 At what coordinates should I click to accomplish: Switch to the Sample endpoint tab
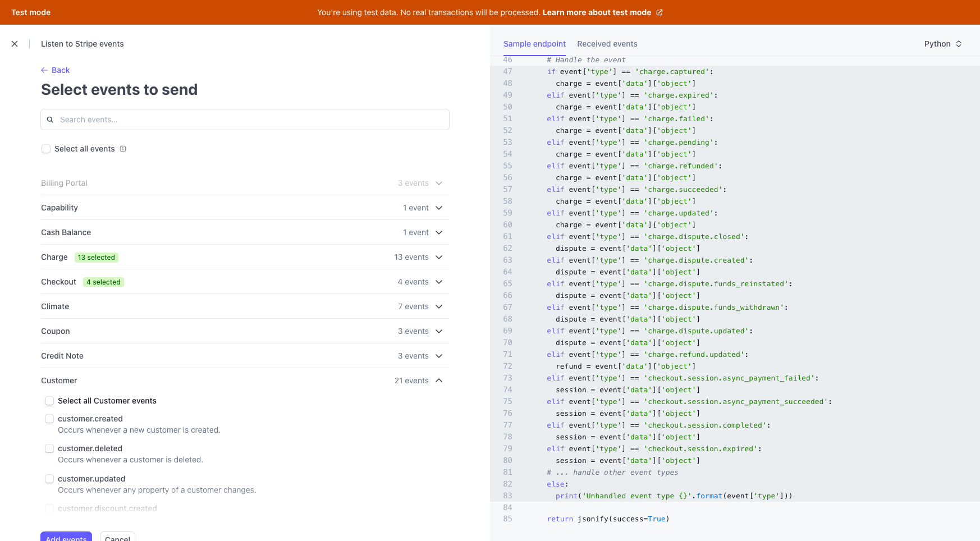pyautogui.click(x=534, y=44)
